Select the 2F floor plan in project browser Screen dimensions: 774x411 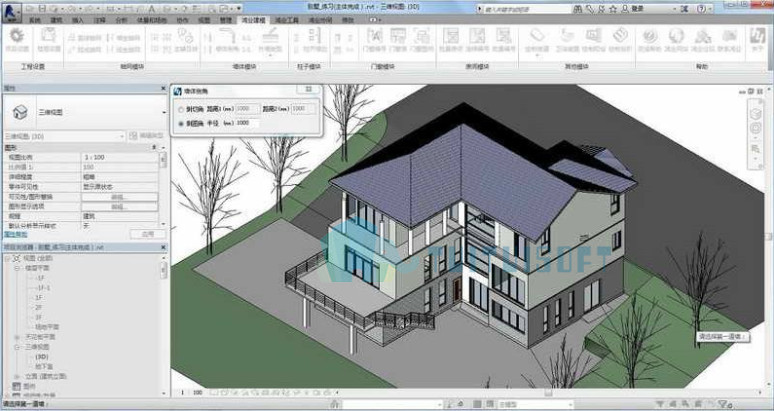[39, 307]
